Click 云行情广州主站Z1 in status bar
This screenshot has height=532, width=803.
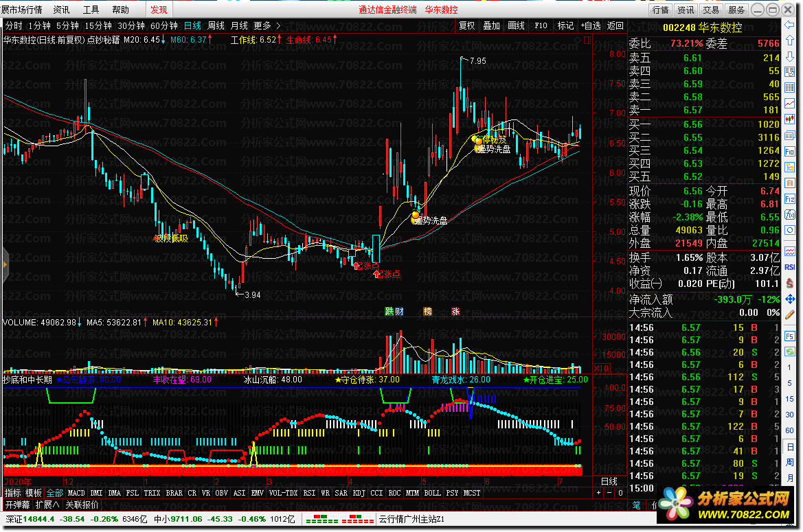pyautogui.click(x=411, y=519)
